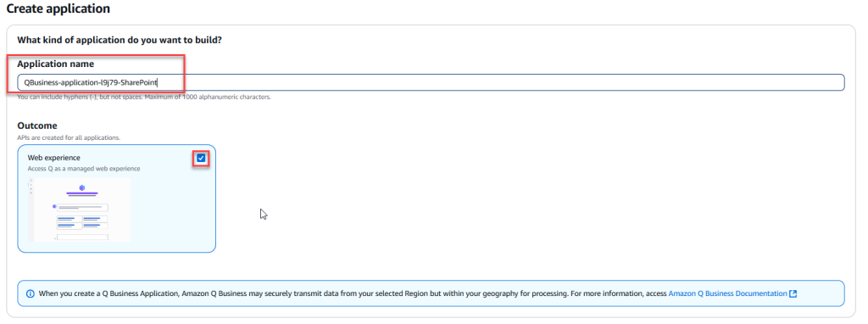Click 'APIs are created for all applications.' text
Viewport: 868px width, 324px height.
[x=69, y=137]
